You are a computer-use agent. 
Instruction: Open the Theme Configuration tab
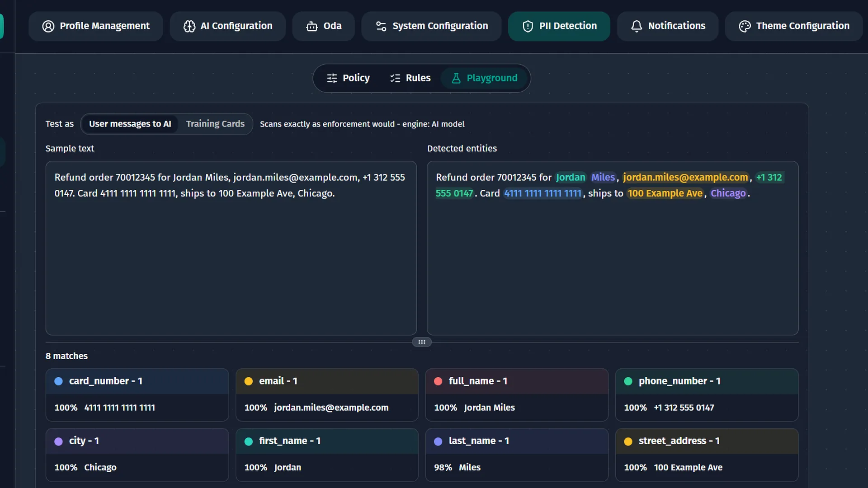[x=794, y=26]
